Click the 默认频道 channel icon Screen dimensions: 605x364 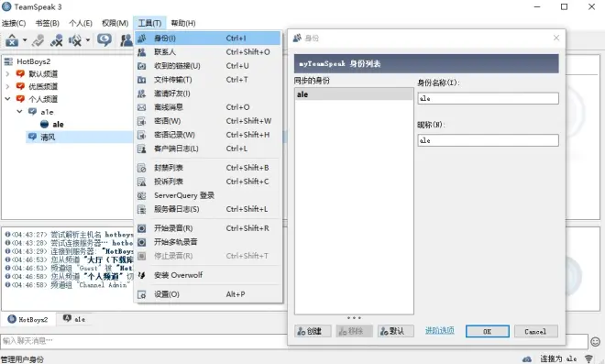(20, 73)
